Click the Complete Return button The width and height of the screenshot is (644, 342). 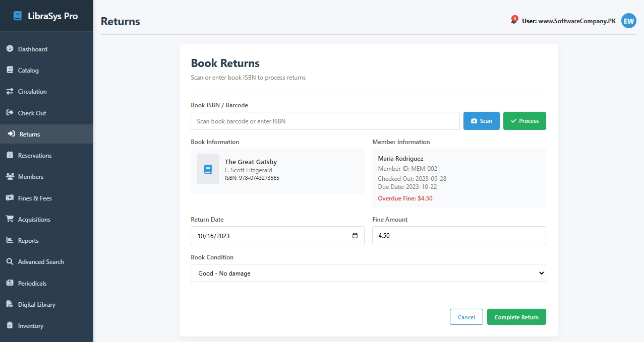[516, 317]
